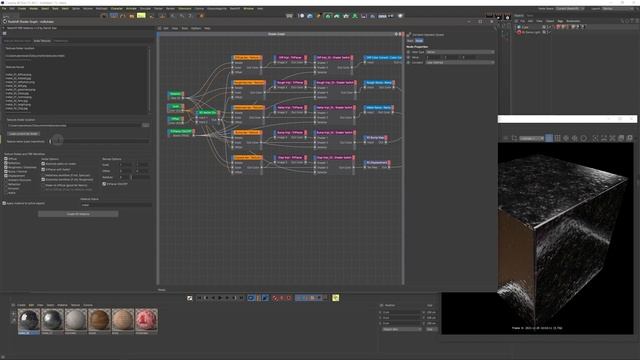Image resolution: width=640 pixels, height=360 pixels.
Task: Open the Tags menu in the Object Manager
Action: 560,21
